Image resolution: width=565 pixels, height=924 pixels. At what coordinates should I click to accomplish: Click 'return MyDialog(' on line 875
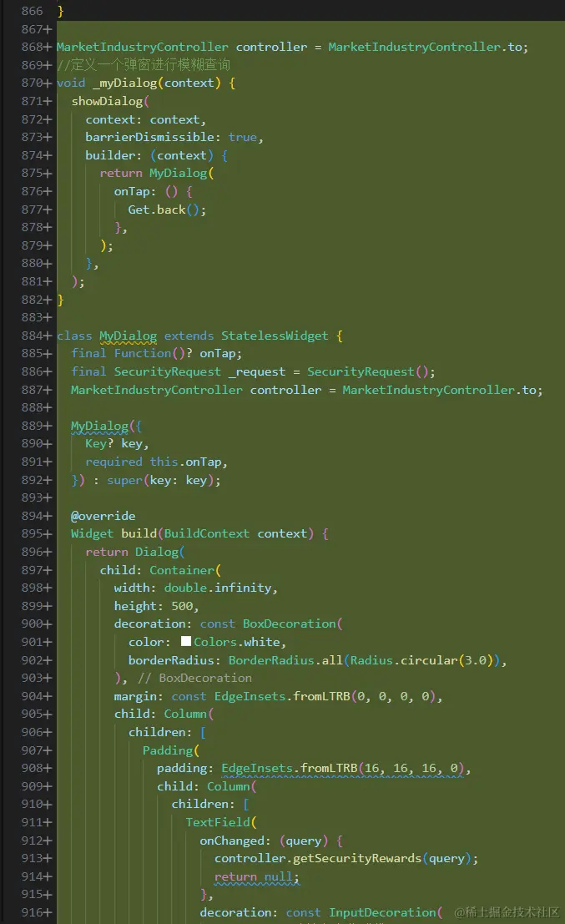click(x=157, y=174)
